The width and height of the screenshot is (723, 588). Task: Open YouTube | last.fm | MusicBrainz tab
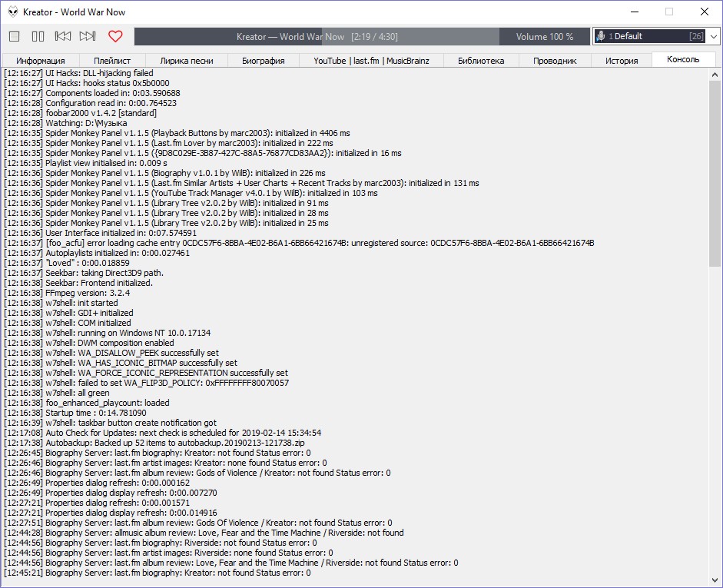371,61
